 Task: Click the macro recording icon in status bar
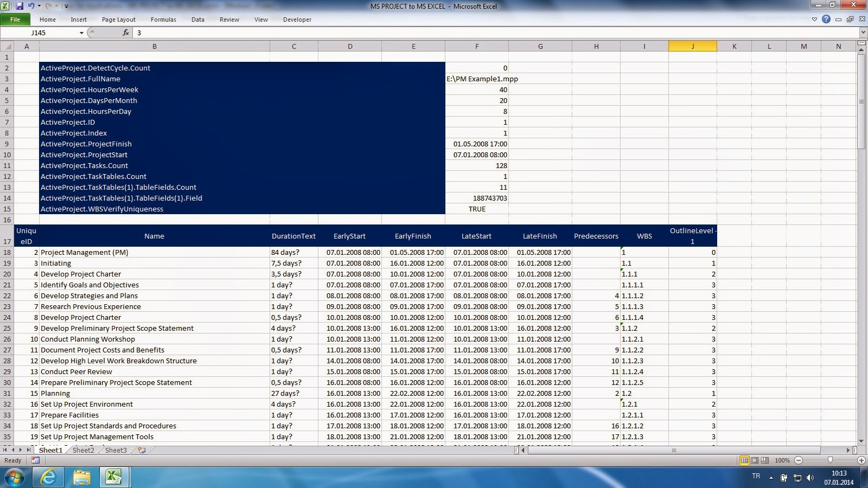click(36, 460)
